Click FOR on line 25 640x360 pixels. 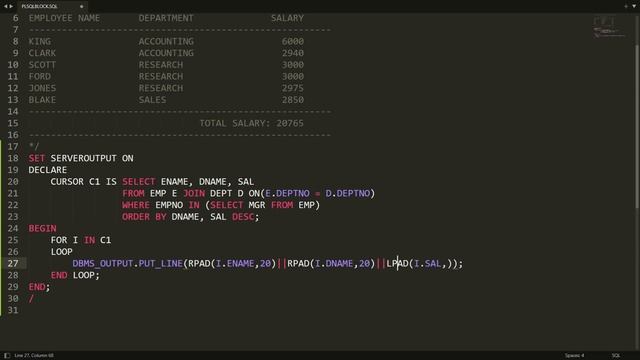pos(59,240)
